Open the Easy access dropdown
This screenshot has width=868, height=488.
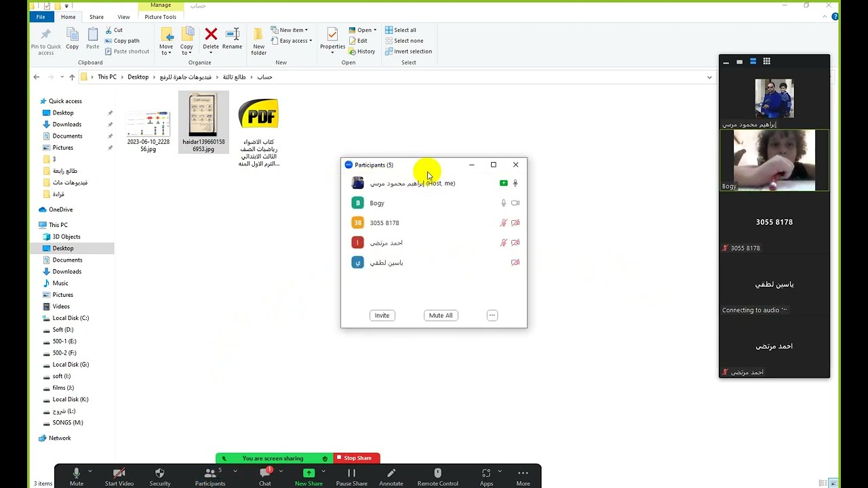(292, 41)
